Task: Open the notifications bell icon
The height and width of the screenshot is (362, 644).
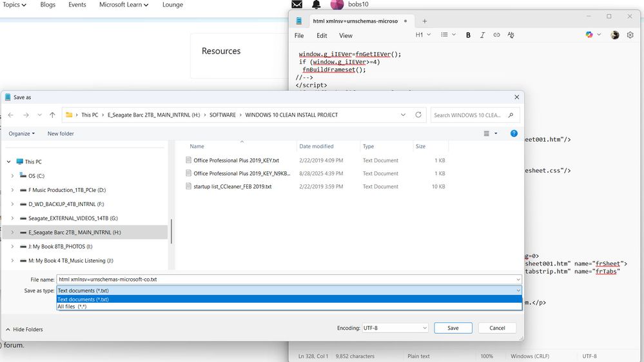Action: click(317, 4)
